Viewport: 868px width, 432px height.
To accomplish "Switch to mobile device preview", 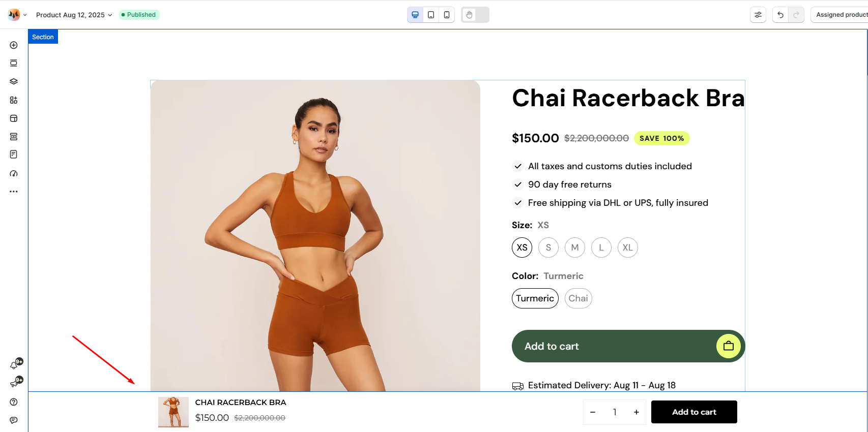I will 446,15.
